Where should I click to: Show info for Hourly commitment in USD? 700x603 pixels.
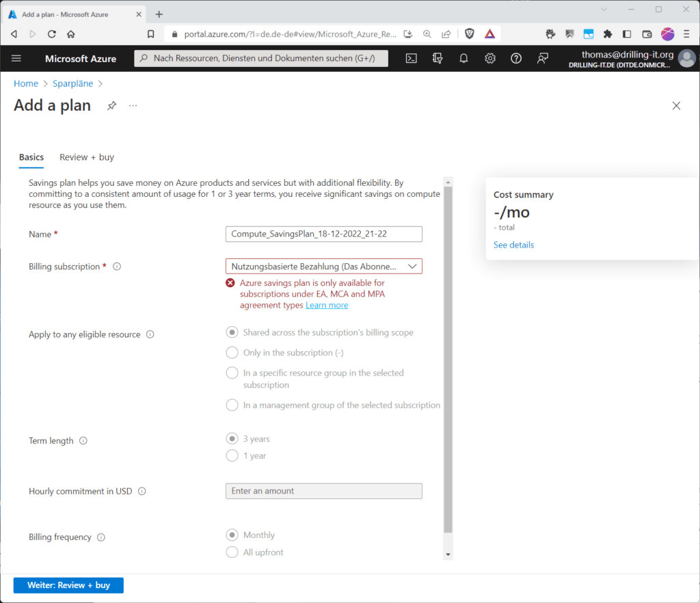coord(142,491)
